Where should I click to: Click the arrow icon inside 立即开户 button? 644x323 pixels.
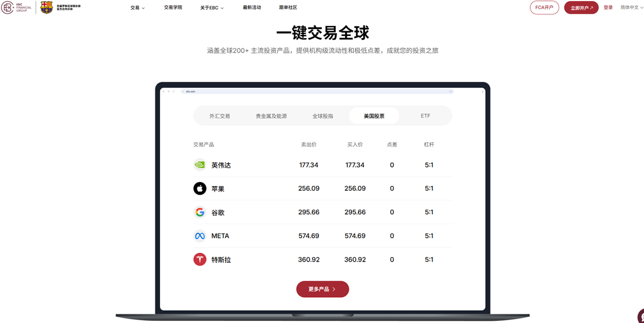pyautogui.click(x=590, y=8)
